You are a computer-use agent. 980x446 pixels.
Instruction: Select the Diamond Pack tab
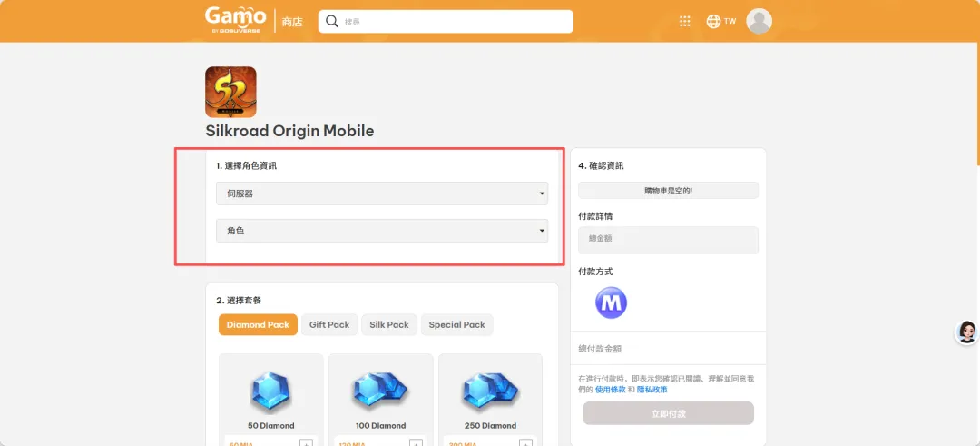[x=258, y=324]
